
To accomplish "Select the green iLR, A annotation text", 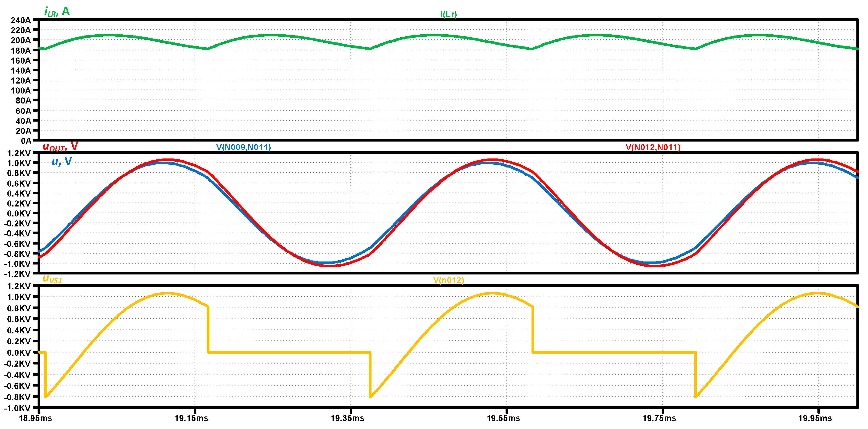I will [57, 11].
